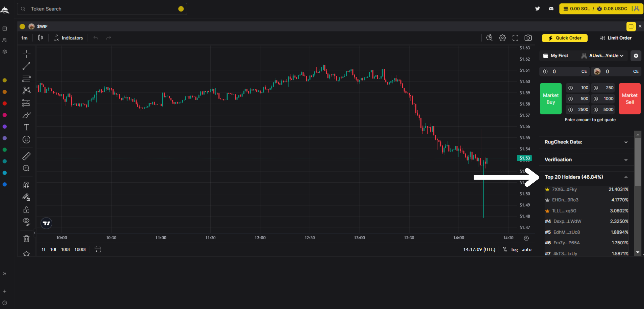The width and height of the screenshot is (644, 309).
Task: Enter fullscreen chart mode
Action: [x=515, y=38]
